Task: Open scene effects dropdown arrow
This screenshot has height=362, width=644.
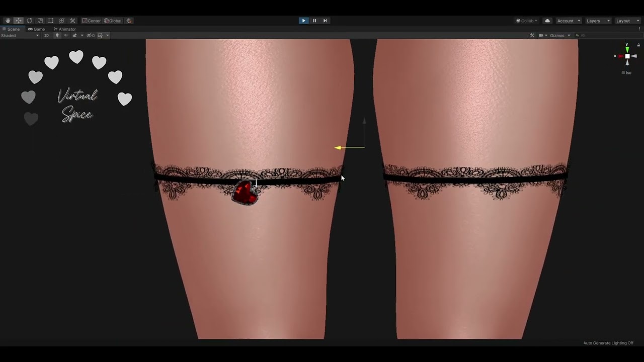Action: pyautogui.click(x=82, y=36)
